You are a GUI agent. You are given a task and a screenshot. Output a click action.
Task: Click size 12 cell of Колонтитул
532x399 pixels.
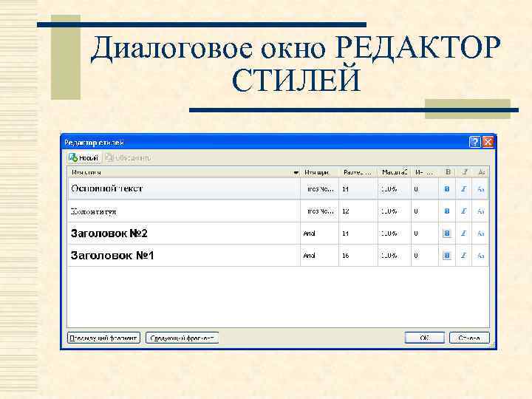click(358, 211)
